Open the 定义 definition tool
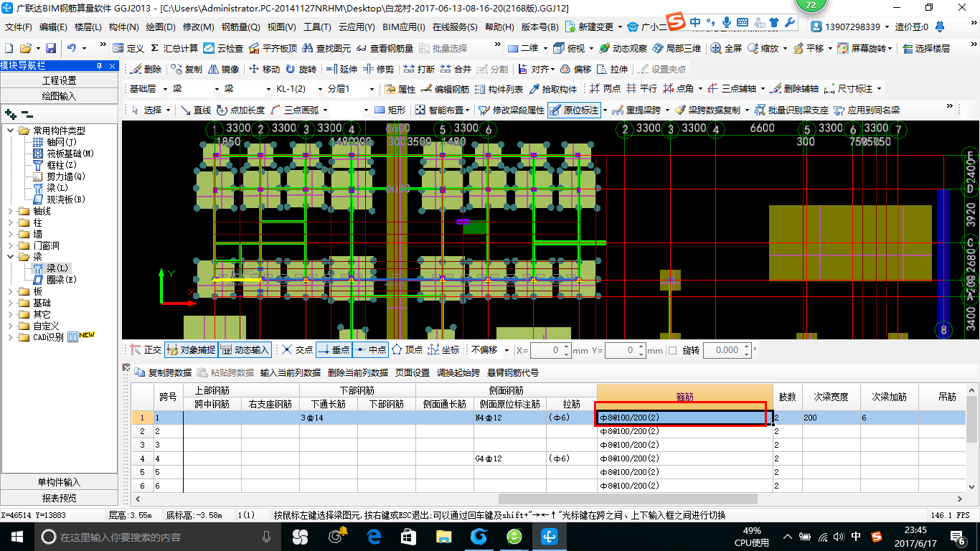Screen dimensions: 980x551 pos(128,48)
